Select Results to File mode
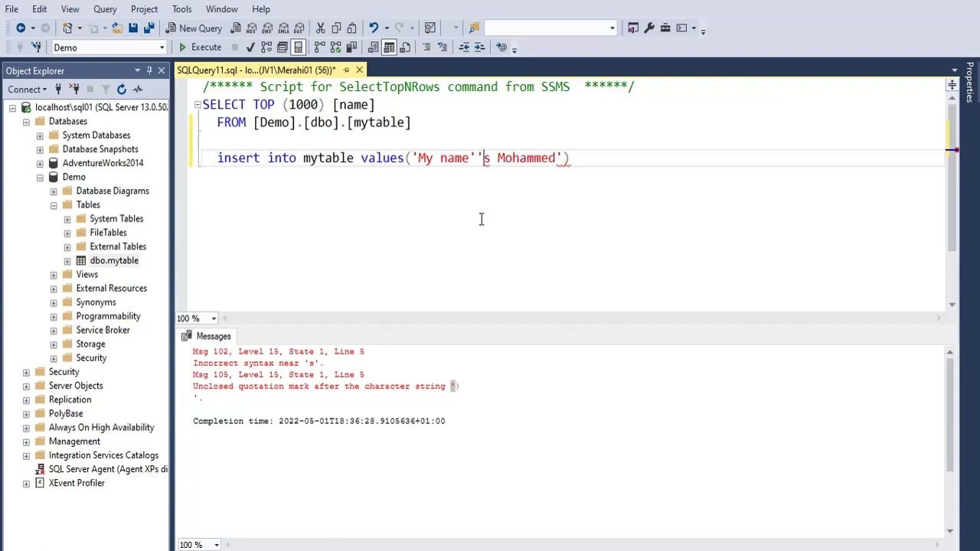The height and width of the screenshot is (551, 980). [405, 47]
